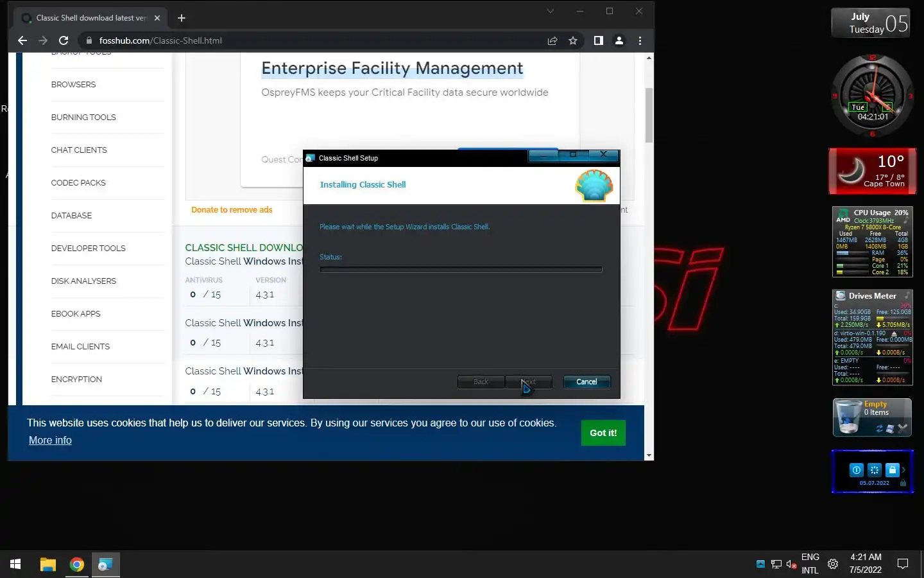
Task: Open a new browser tab
Action: pyautogui.click(x=182, y=18)
